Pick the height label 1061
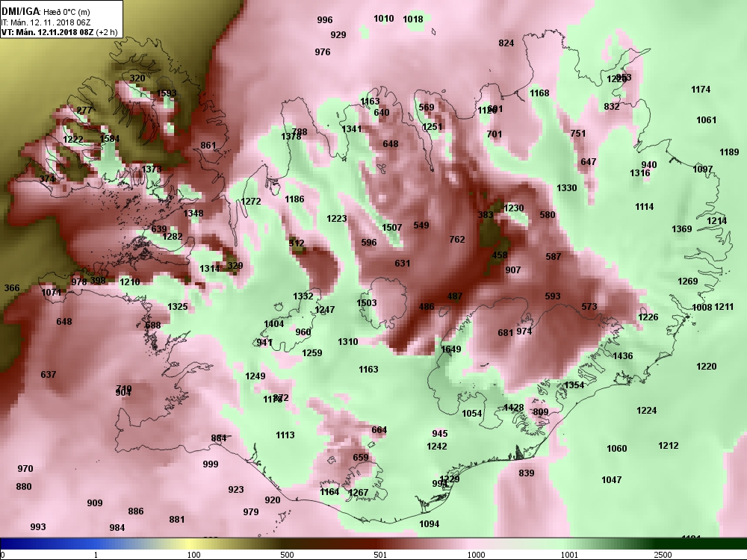747x560 pixels. point(706,120)
